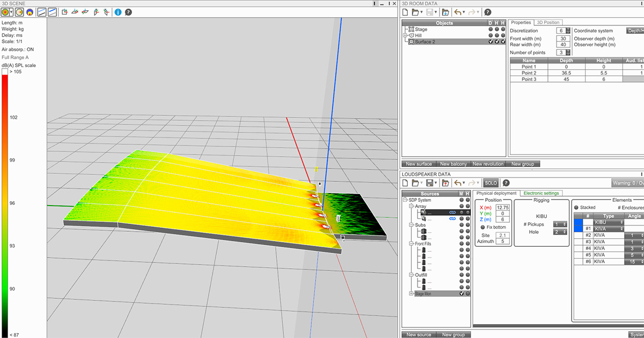
Task: Select the SPL mapping display mode icon
Action: tap(5, 12)
